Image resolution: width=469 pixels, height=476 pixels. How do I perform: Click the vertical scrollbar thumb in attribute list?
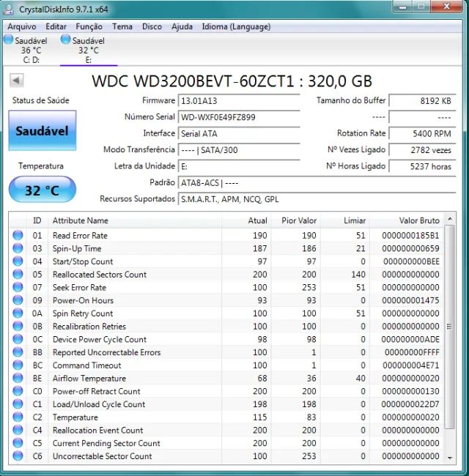coord(450,327)
